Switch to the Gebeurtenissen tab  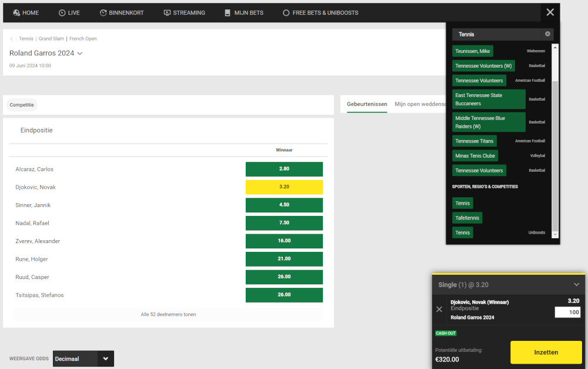(x=367, y=104)
